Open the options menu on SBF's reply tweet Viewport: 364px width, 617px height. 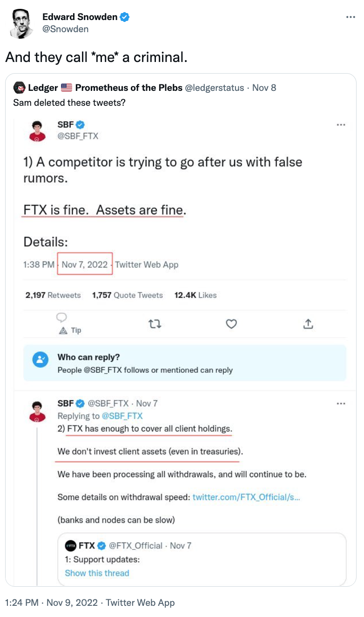click(x=341, y=404)
